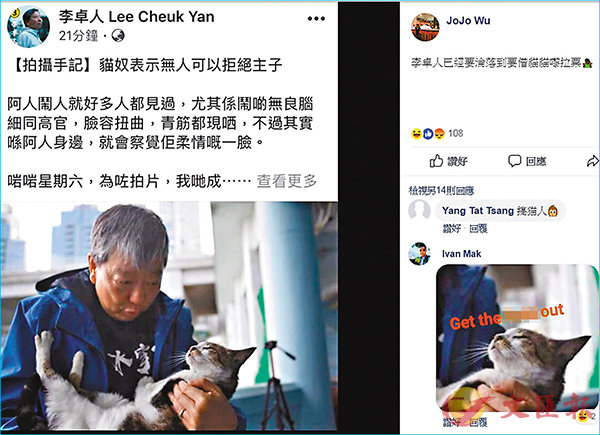Open 李卓人 Lee Cheuk Yan profile name
600x435 pixels.
(136, 16)
